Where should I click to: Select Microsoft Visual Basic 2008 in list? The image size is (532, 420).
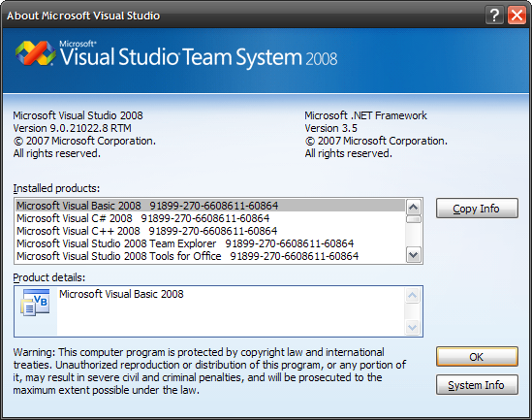tap(210, 206)
